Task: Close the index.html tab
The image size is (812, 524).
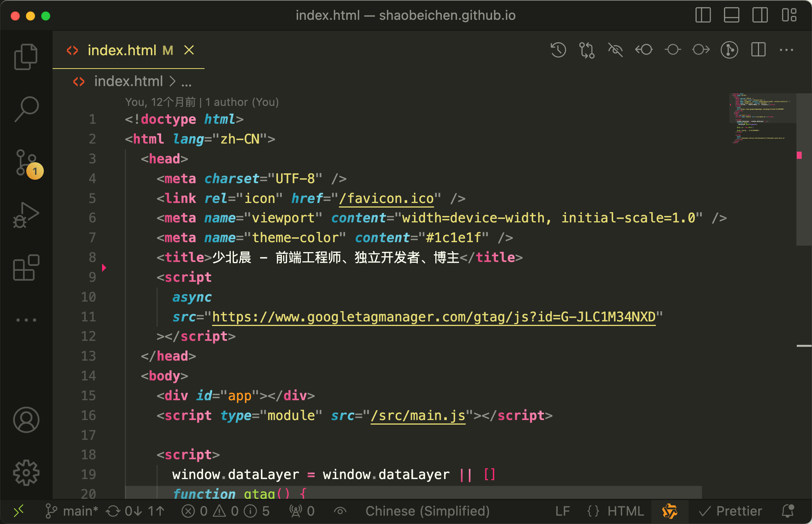Action: [x=189, y=50]
